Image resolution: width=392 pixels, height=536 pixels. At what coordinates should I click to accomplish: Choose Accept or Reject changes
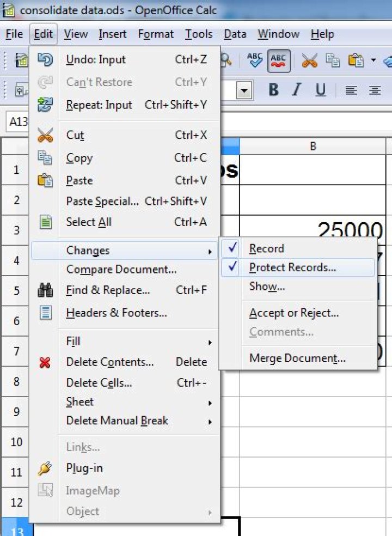click(x=294, y=313)
